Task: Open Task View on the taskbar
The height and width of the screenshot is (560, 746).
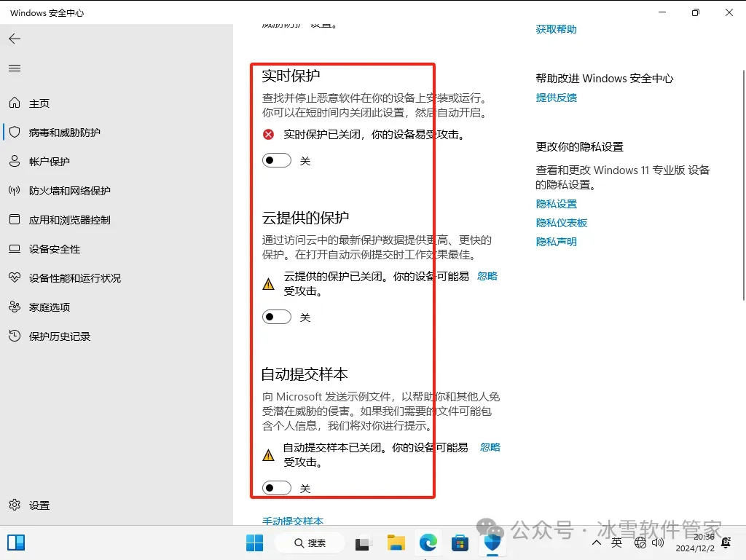Action: coord(363,543)
